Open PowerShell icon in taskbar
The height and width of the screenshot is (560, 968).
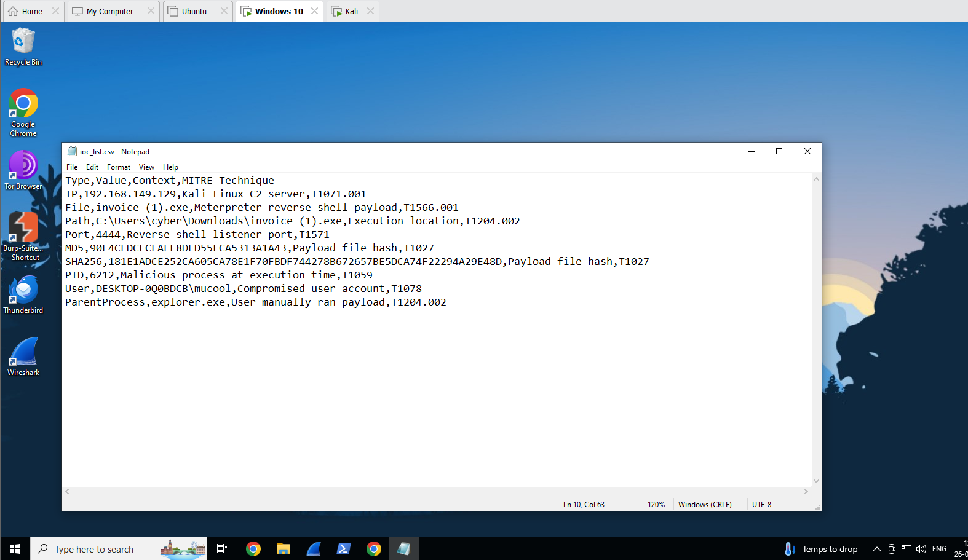[x=343, y=549]
